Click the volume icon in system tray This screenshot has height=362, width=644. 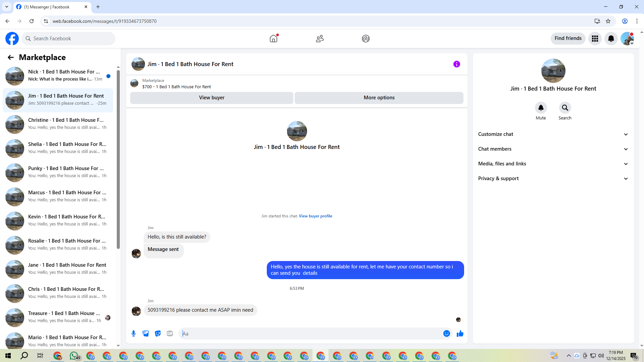click(x=601, y=356)
